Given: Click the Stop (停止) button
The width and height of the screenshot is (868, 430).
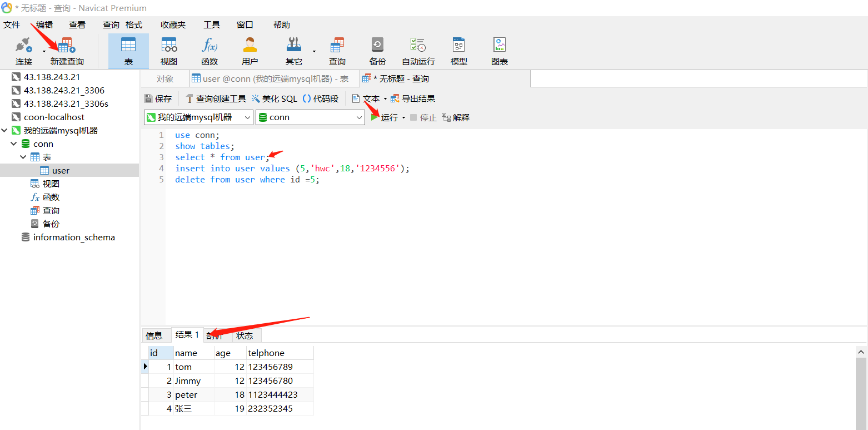Looking at the screenshot, I should (423, 117).
